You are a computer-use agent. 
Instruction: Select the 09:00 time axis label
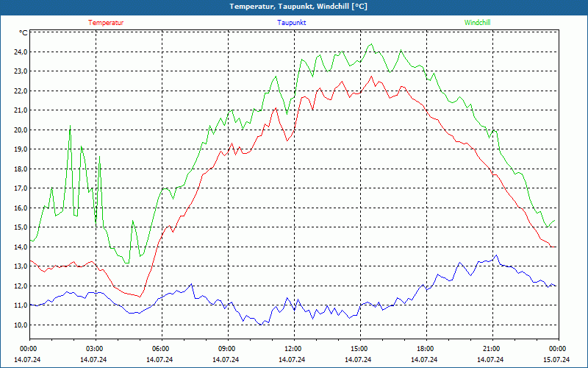click(226, 349)
